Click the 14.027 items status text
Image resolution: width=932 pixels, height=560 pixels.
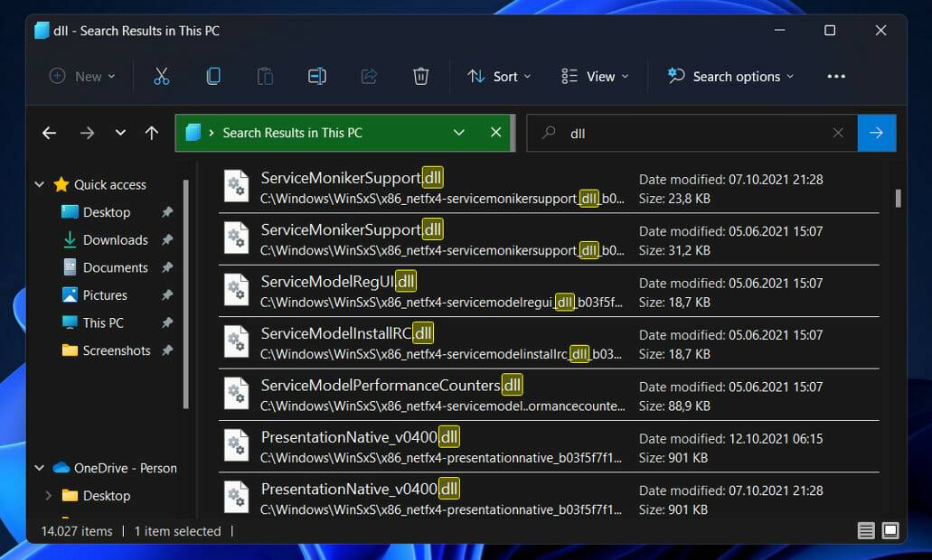click(77, 531)
